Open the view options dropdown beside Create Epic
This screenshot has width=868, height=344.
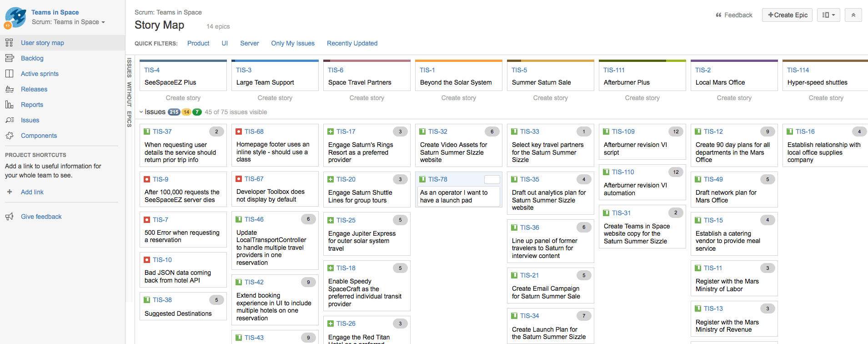coord(828,15)
